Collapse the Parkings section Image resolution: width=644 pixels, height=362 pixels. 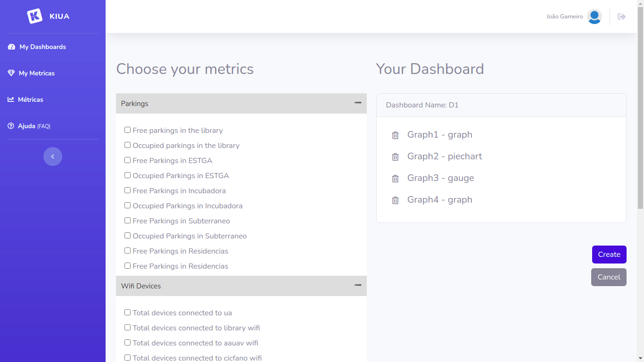357,103
